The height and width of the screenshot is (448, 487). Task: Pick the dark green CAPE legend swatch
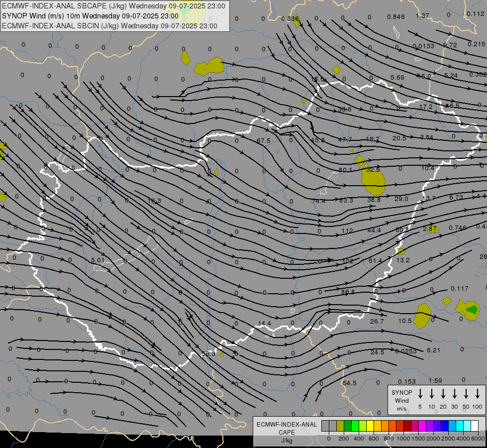[x=348, y=426]
